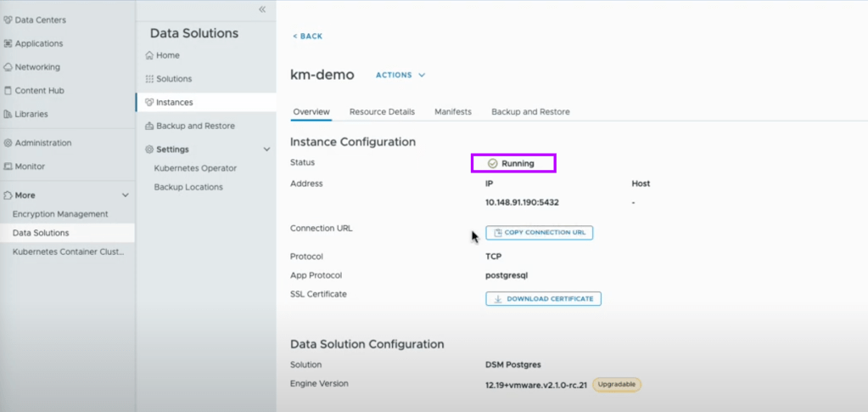868x412 pixels.
Task: Collapse the Settings section chevron
Action: (266, 150)
